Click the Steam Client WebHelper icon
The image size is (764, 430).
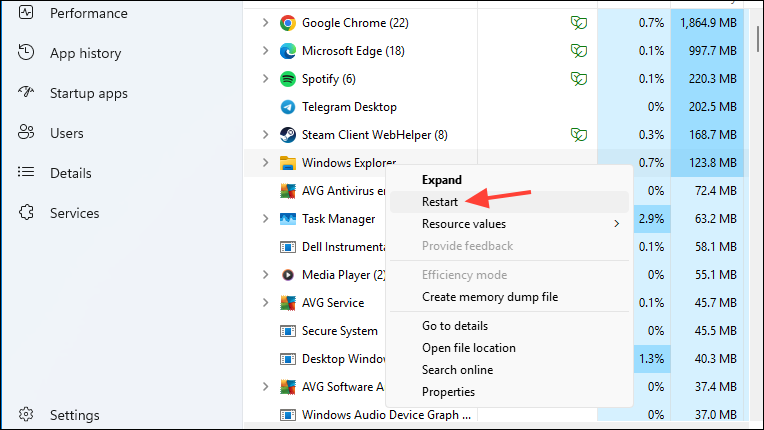pyautogui.click(x=287, y=135)
